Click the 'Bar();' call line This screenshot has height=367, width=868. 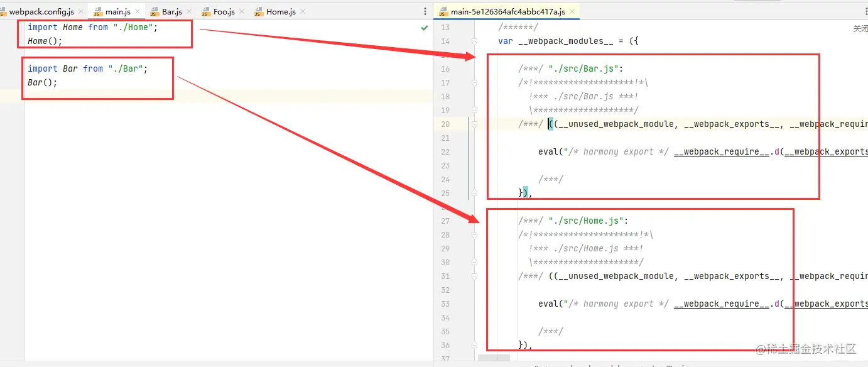[43, 83]
